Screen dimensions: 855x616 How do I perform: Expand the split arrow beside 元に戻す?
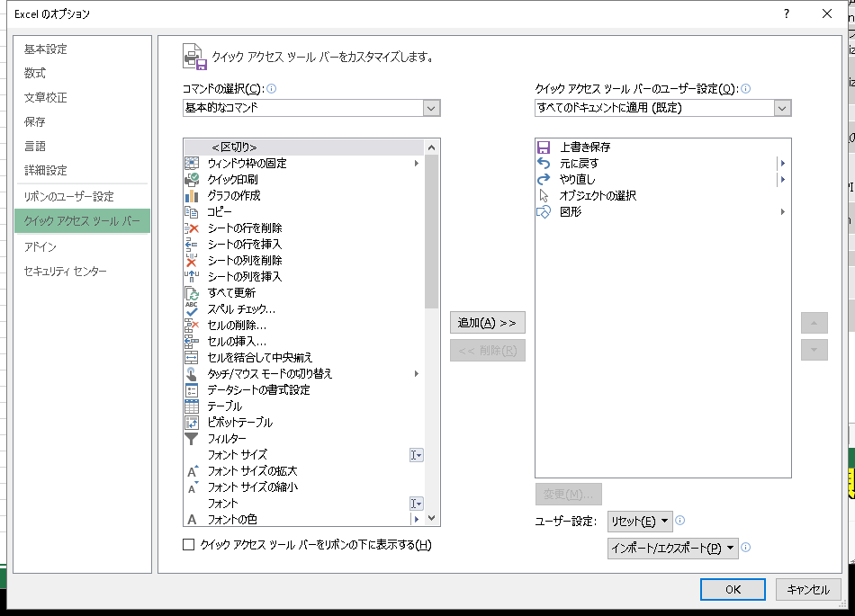click(782, 163)
